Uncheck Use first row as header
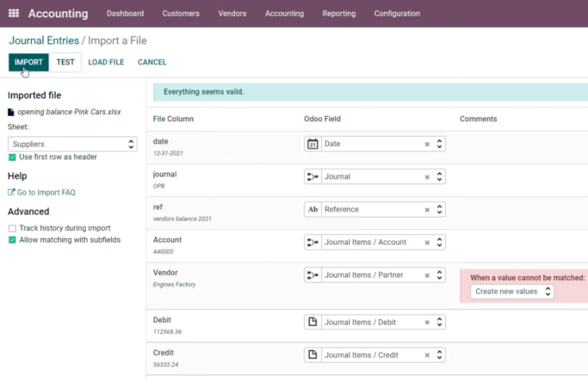 click(13, 157)
